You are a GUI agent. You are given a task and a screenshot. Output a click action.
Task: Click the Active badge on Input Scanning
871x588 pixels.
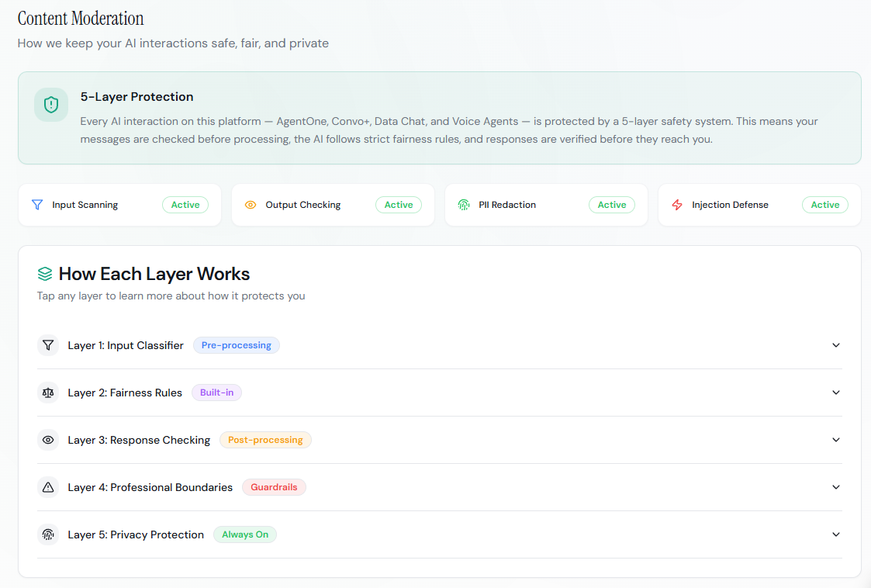point(185,205)
